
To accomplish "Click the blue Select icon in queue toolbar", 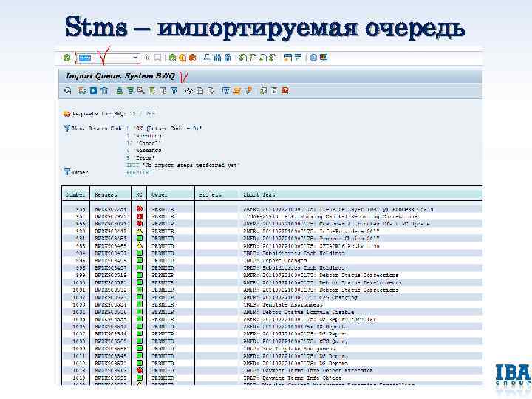I will pos(94,91).
